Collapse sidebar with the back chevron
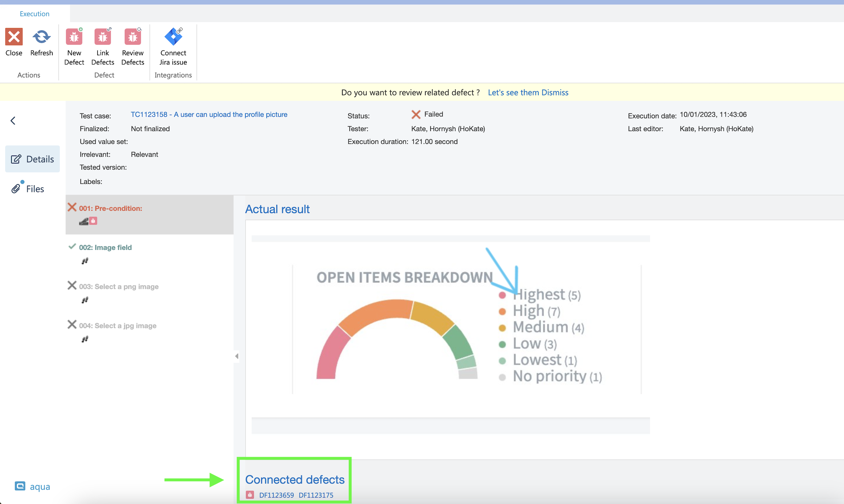Screen dimensions: 844x504 tap(13, 120)
